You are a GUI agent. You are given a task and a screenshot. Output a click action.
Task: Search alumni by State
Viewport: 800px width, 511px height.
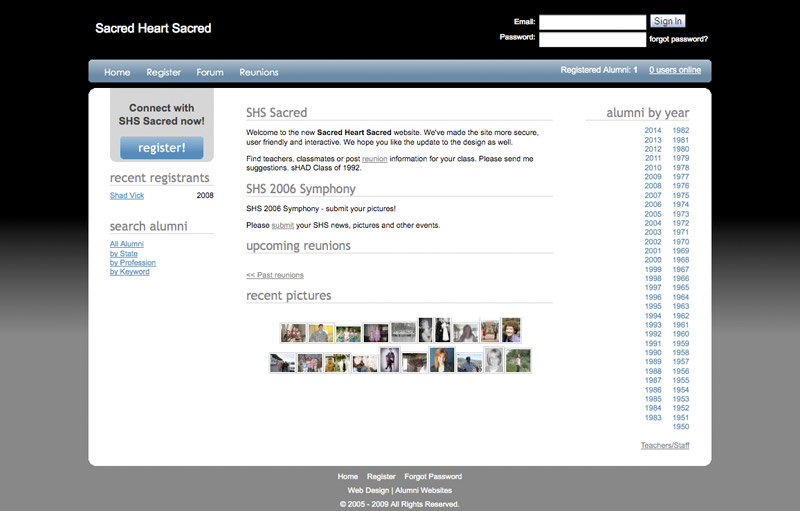(x=126, y=253)
